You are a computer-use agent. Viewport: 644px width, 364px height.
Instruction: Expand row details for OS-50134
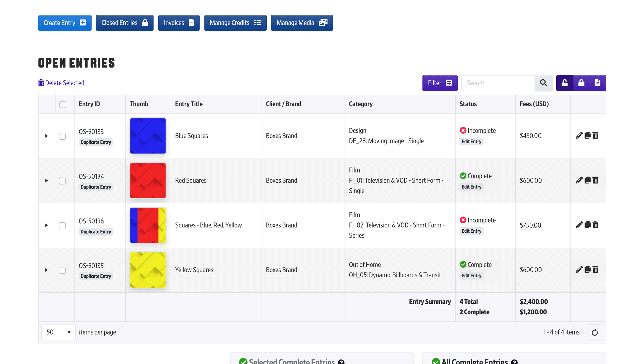[46, 181]
